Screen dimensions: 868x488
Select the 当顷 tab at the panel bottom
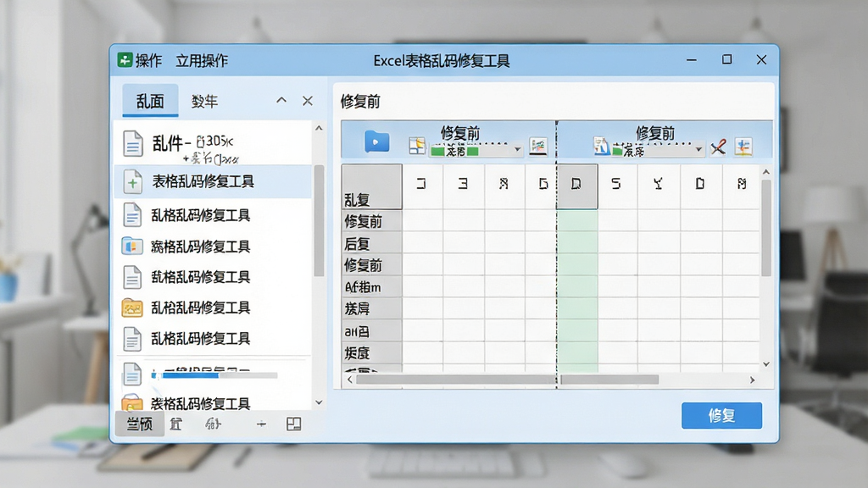140,424
